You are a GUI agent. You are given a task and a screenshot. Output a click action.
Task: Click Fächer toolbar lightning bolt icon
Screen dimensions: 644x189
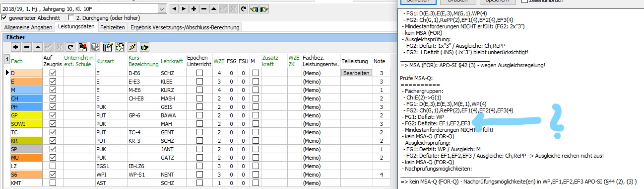(132, 47)
